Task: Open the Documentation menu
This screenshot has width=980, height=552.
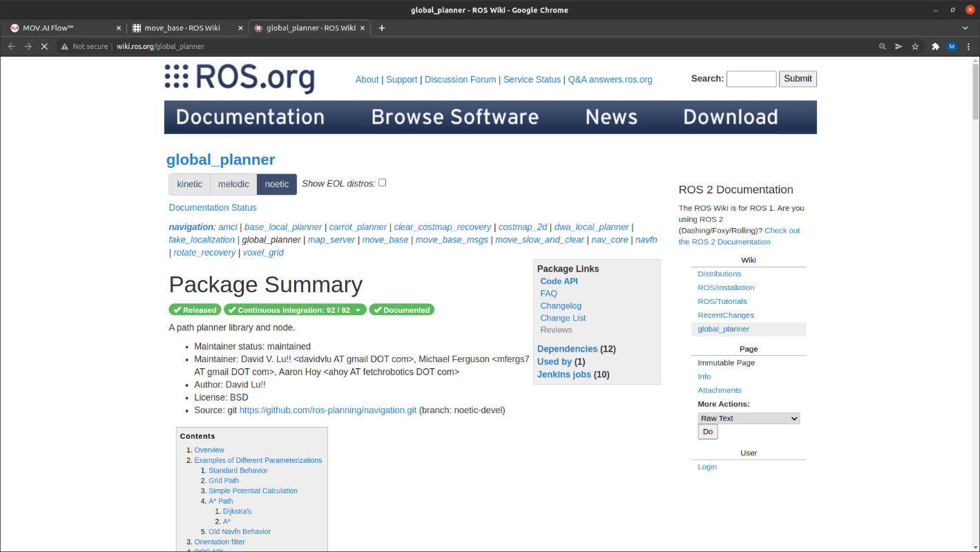Action: pyautogui.click(x=250, y=117)
